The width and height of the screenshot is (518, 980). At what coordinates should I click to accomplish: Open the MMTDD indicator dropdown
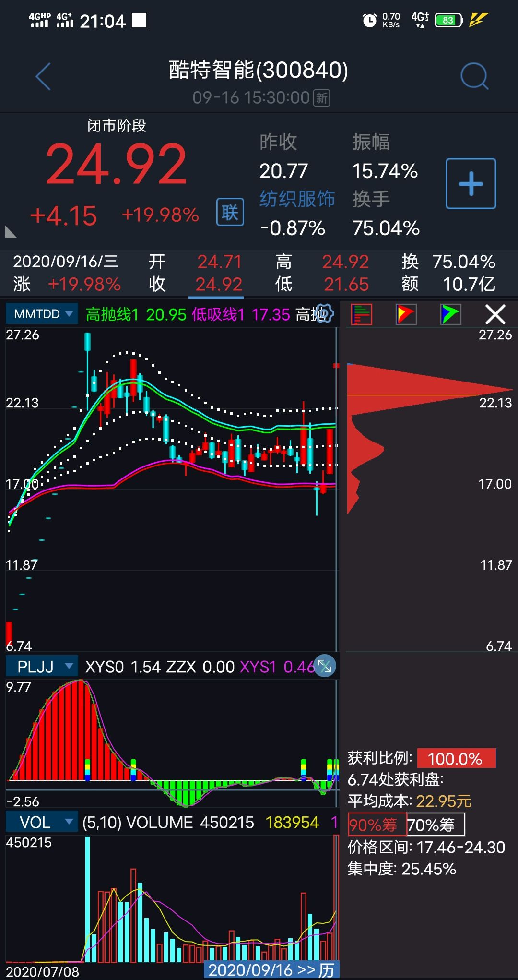42,314
